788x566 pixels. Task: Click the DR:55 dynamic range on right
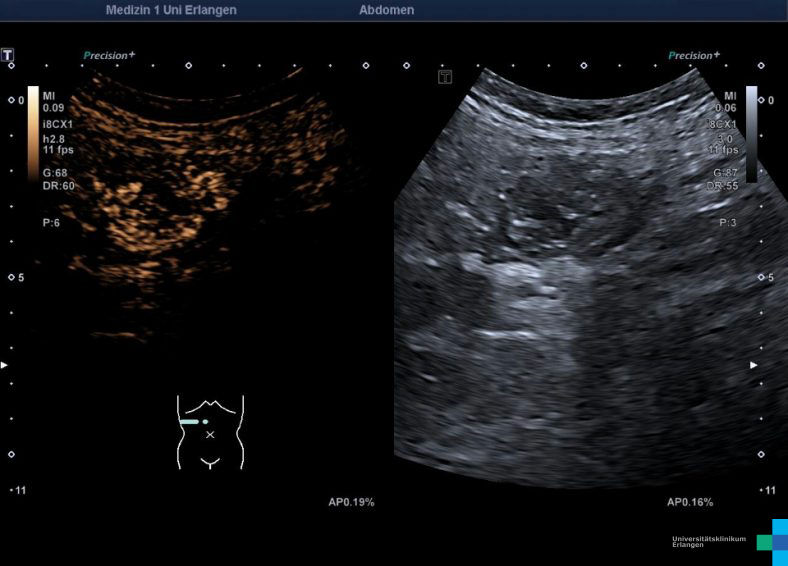point(722,186)
